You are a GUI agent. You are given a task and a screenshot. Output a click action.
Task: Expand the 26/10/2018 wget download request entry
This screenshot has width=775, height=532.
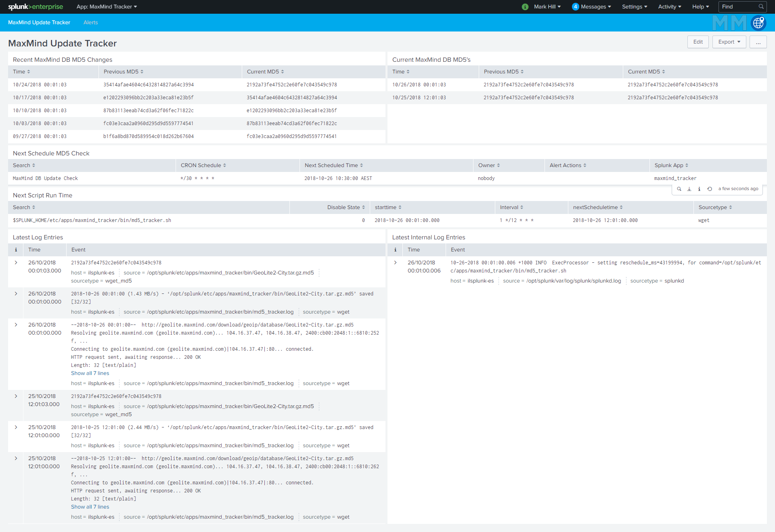16,325
